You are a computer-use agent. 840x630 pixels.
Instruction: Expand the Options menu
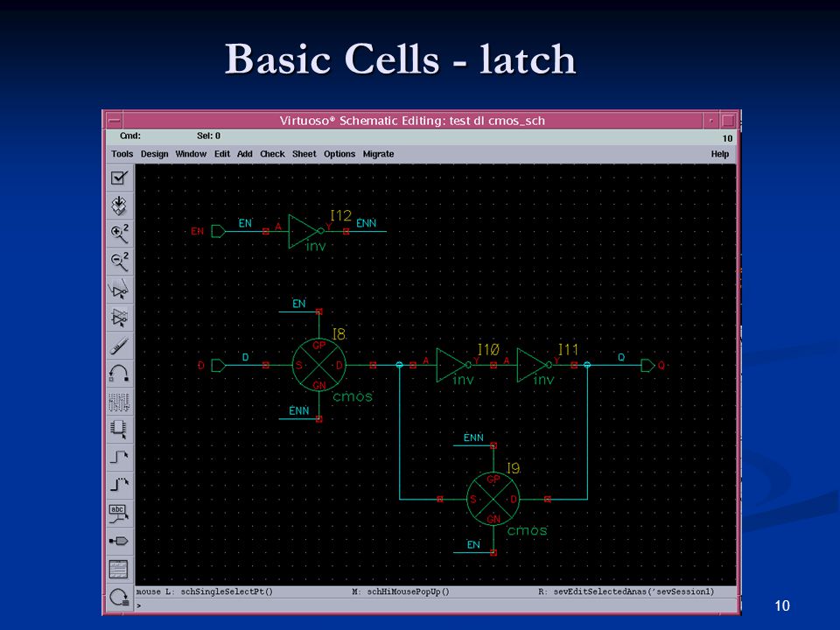tap(339, 154)
